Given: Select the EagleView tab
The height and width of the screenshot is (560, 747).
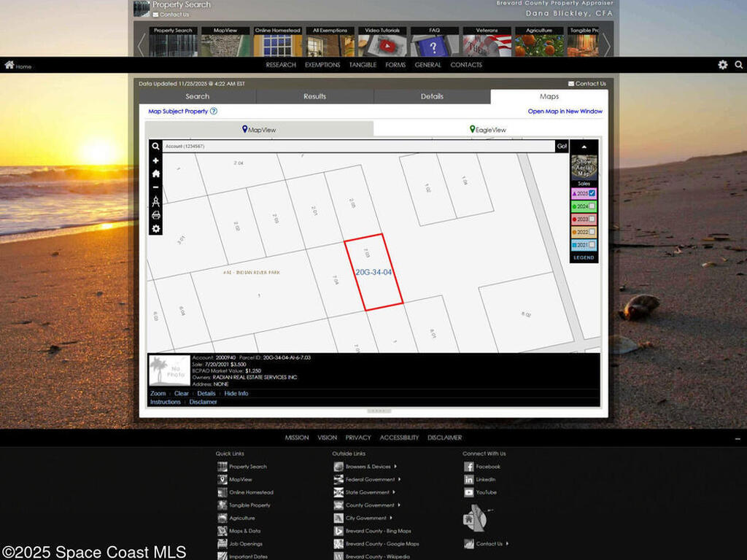Looking at the screenshot, I should tap(489, 130).
